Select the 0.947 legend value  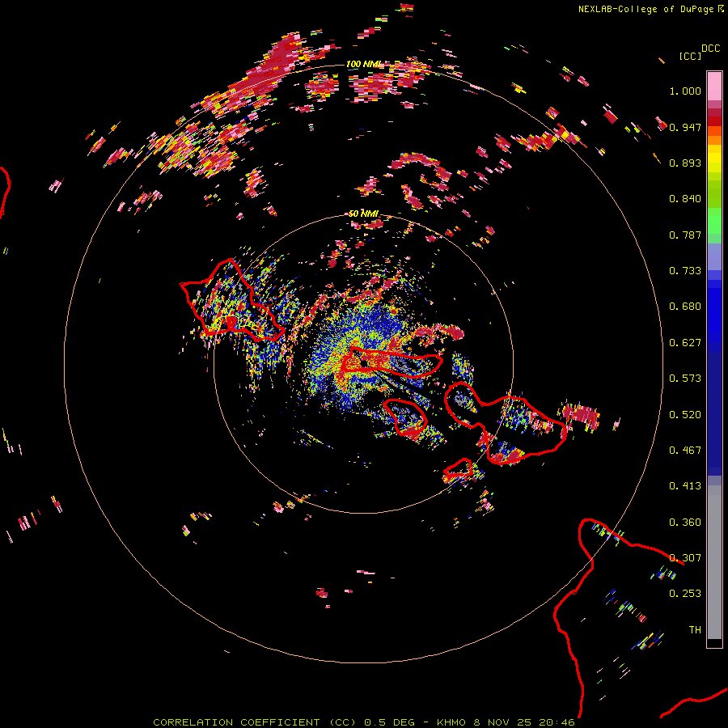pos(685,127)
